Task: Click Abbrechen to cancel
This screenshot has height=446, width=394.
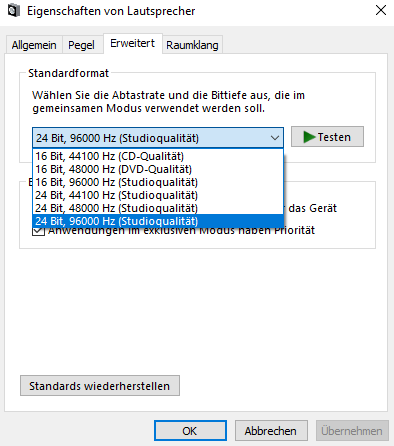Action: [271, 431]
